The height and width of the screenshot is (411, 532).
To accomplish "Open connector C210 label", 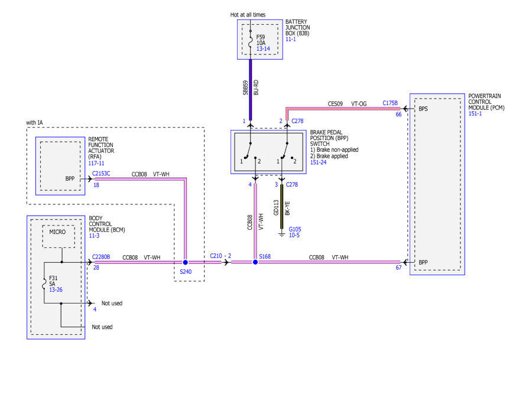I will pos(216,256).
